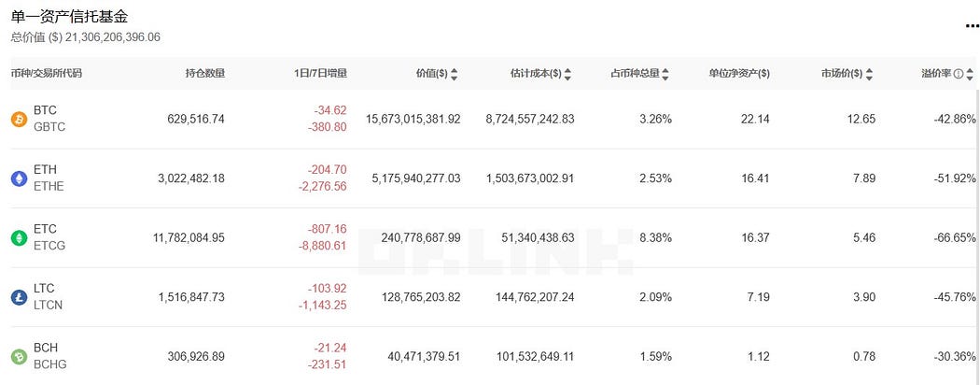Open the BCHG trust link
The height and width of the screenshot is (385, 980).
tap(50, 364)
